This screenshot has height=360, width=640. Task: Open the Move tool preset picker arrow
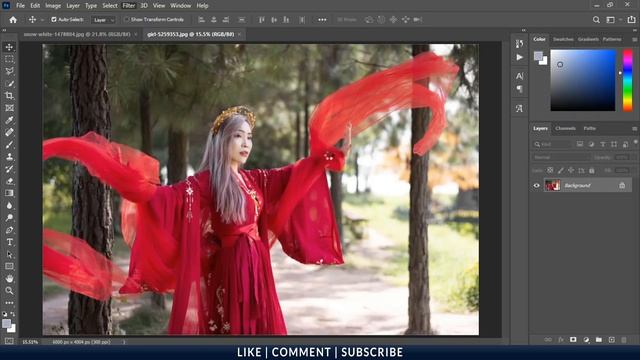coord(42,20)
